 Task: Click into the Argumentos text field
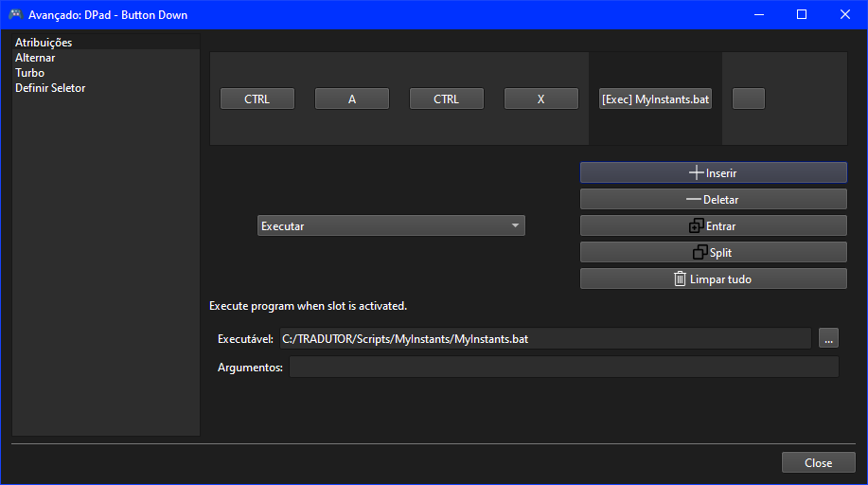(x=563, y=368)
